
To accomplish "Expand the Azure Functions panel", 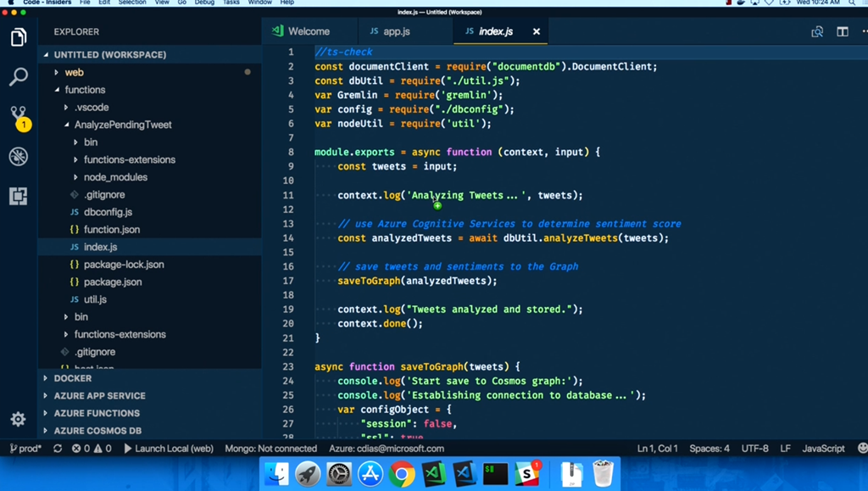I will [x=97, y=413].
